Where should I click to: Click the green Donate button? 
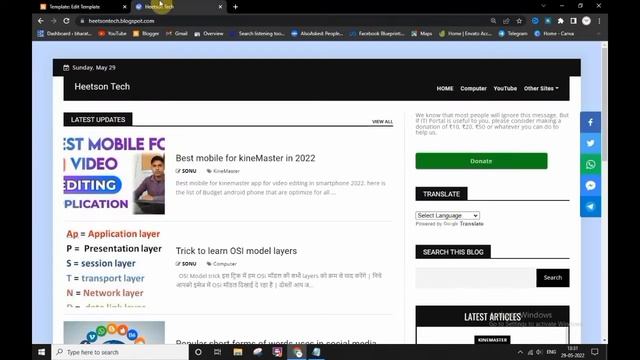pos(481,161)
